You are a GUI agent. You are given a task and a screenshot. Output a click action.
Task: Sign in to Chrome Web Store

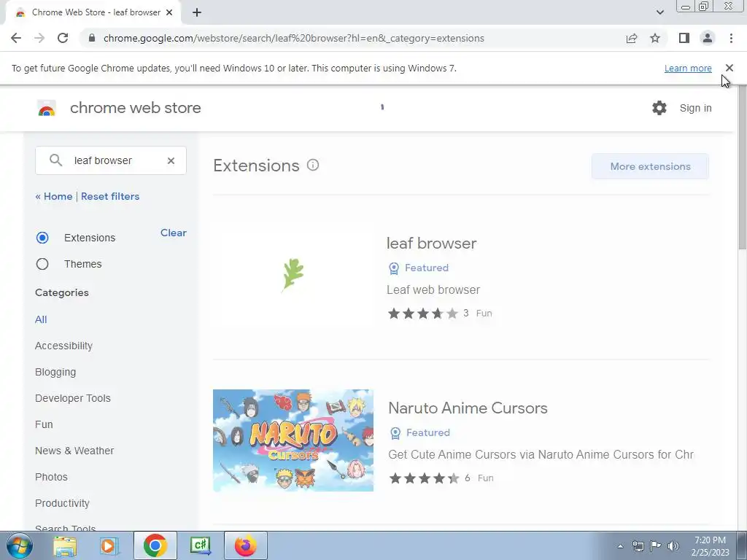coord(695,108)
